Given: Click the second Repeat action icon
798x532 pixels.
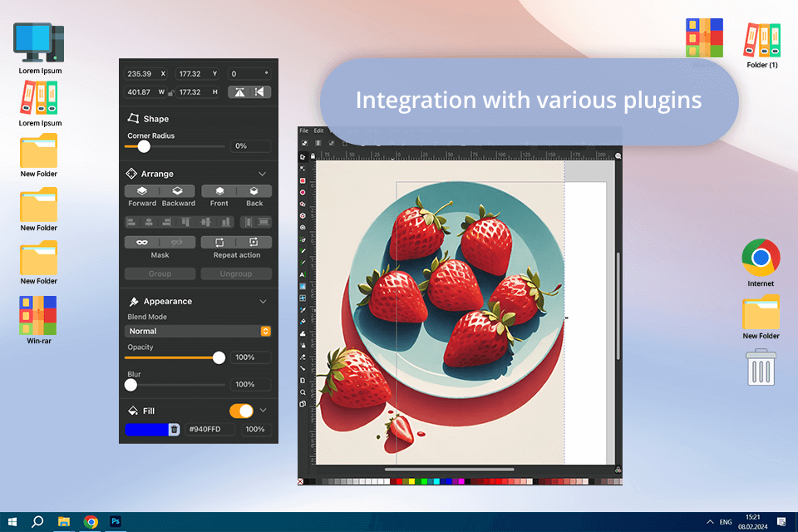Looking at the screenshot, I should (x=254, y=243).
